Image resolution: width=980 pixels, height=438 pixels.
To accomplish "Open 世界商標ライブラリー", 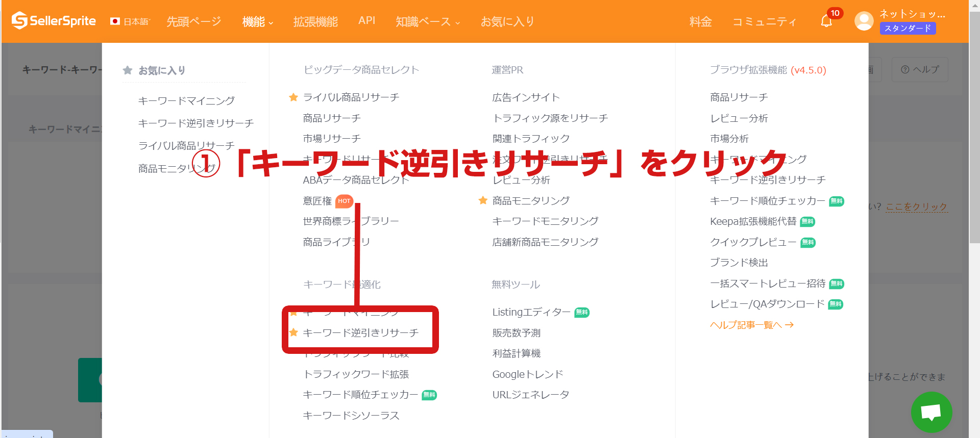I will [x=351, y=221].
